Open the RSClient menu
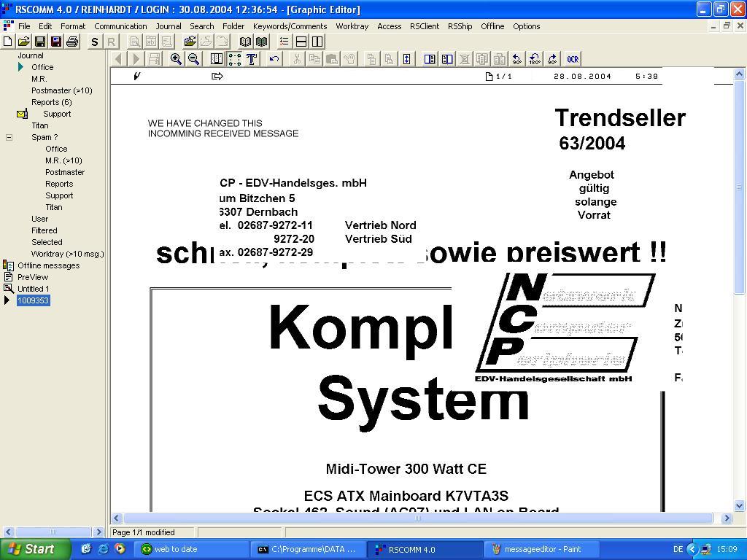Image resolution: width=747 pixels, height=560 pixels. [424, 26]
